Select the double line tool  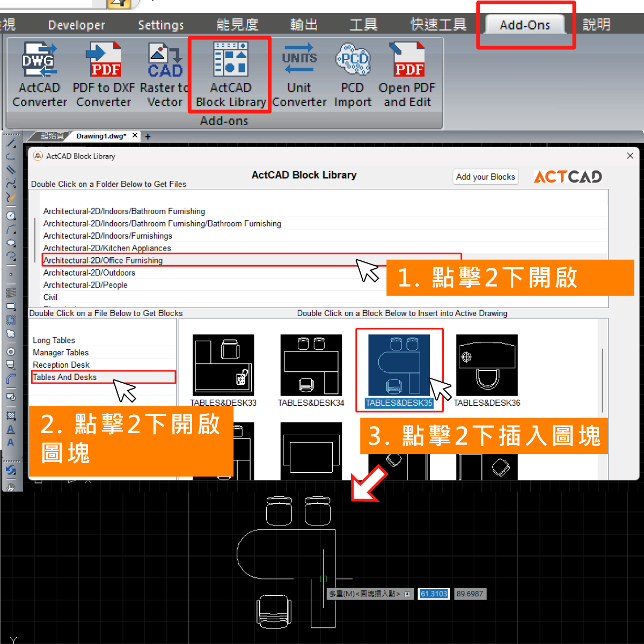(11, 170)
